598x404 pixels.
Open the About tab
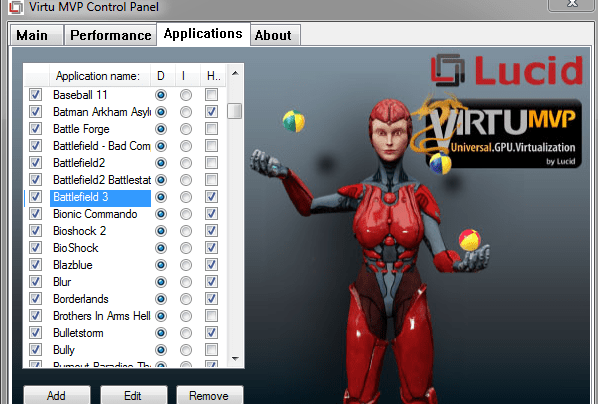[275, 35]
